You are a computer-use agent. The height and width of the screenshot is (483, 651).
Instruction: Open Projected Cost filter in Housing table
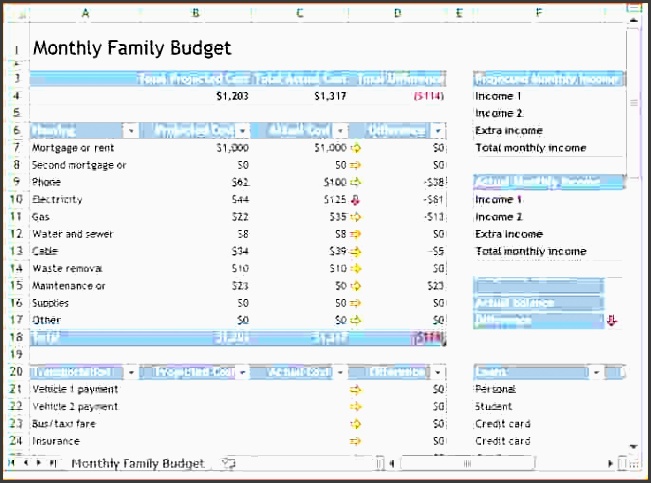point(241,131)
